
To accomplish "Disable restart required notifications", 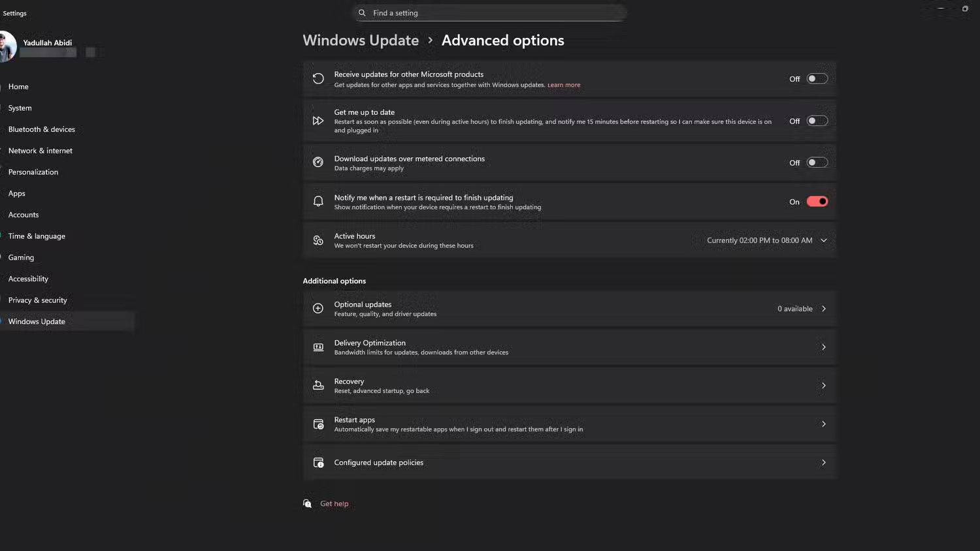I will point(818,201).
